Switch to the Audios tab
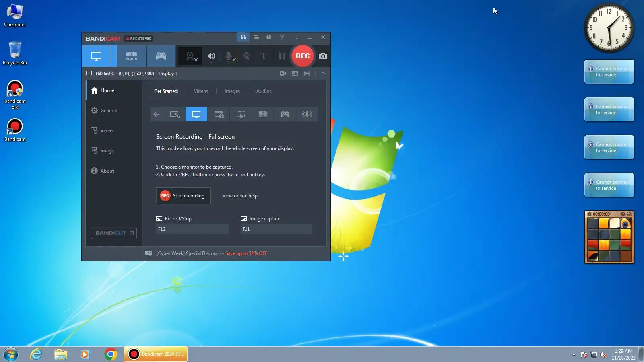This screenshot has width=644, height=362. pyautogui.click(x=264, y=91)
